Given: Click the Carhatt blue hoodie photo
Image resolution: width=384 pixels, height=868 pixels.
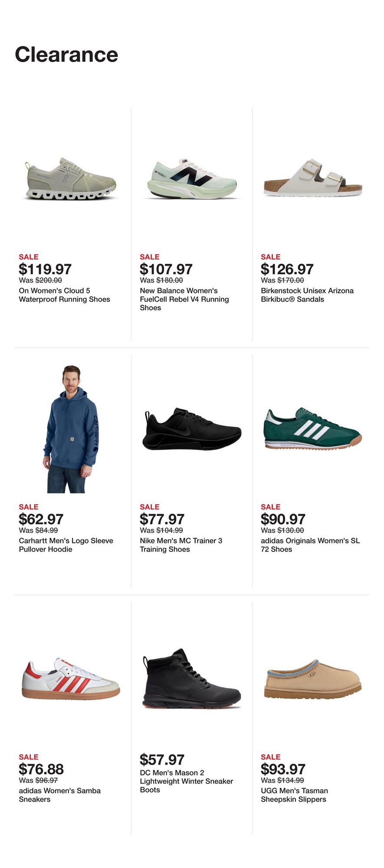Looking at the screenshot, I should click(x=72, y=429).
